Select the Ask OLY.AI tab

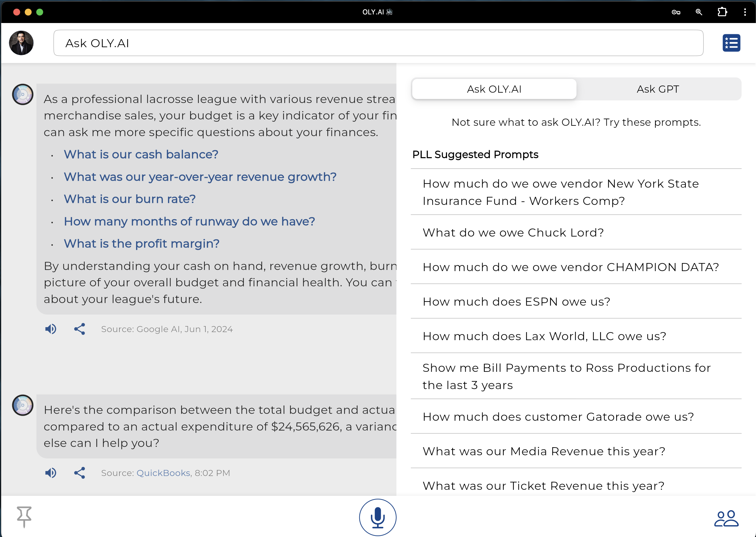[494, 89]
